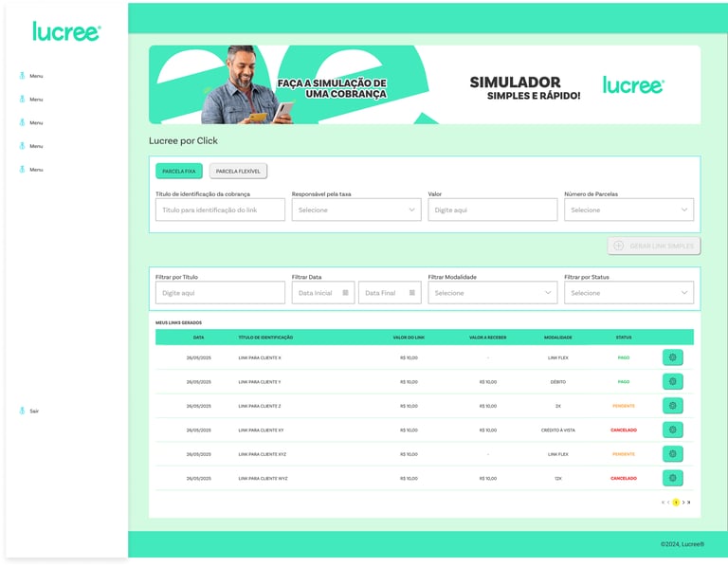Open the Filtrar Modalidade dropdown
Image resolution: width=728 pixels, height=567 pixels.
point(493,293)
